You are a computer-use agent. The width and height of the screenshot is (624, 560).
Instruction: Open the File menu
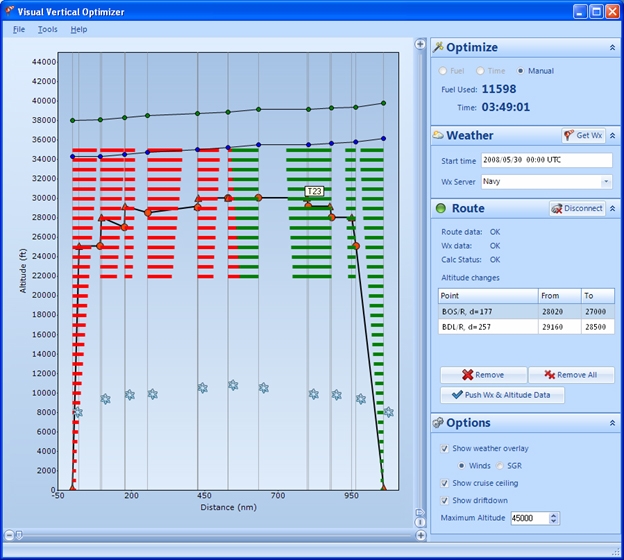[x=19, y=29]
